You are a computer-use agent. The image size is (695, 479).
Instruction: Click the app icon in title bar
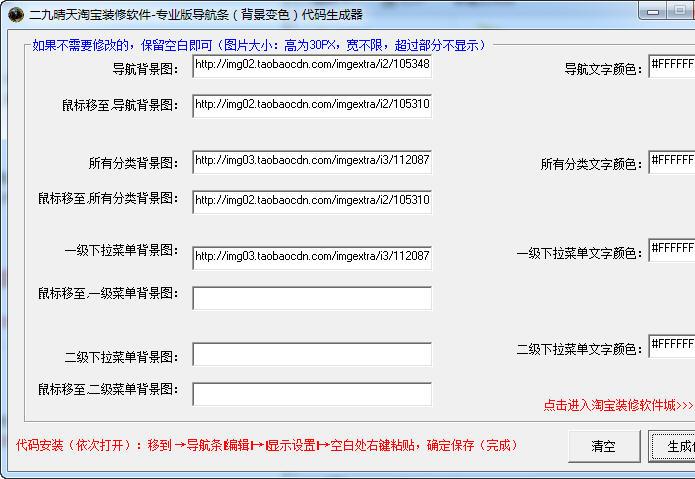pyautogui.click(x=16, y=15)
